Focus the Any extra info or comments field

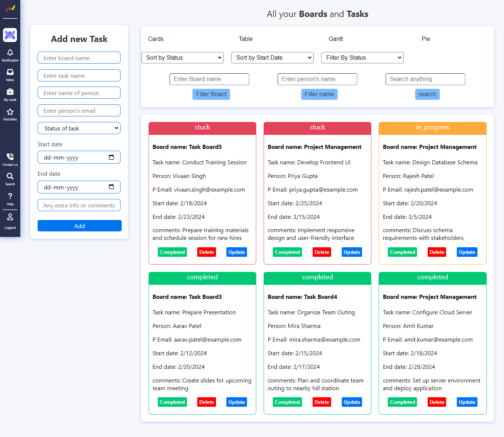click(x=79, y=205)
